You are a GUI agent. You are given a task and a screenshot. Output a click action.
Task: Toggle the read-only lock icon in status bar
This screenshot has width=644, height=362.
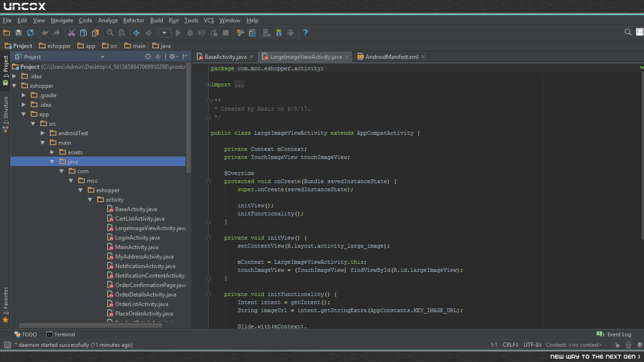pyautogui.click(x=617, y=345)
